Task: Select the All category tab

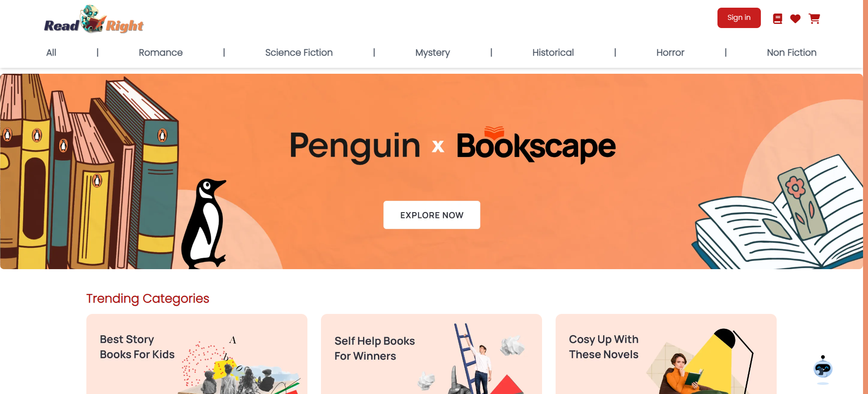Action: (x=51, y=52)
